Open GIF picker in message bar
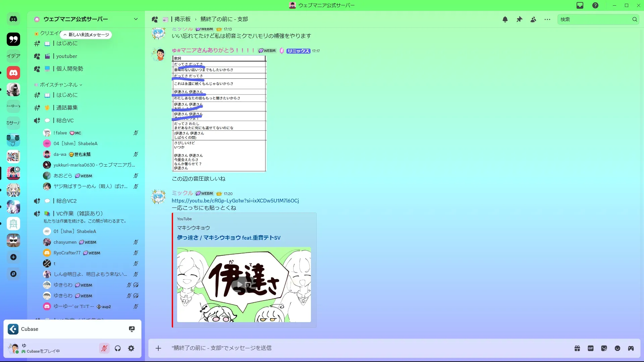The image size is (644, 362). pos(591,348)
